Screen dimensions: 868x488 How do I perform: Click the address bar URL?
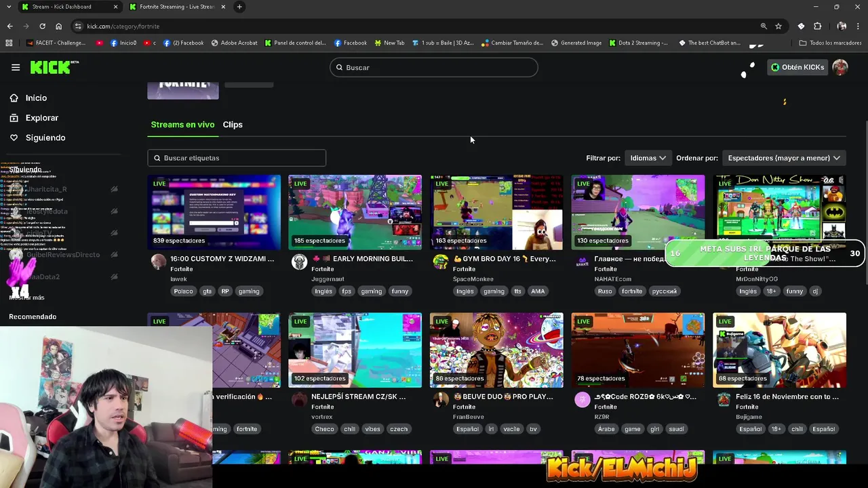123,26
